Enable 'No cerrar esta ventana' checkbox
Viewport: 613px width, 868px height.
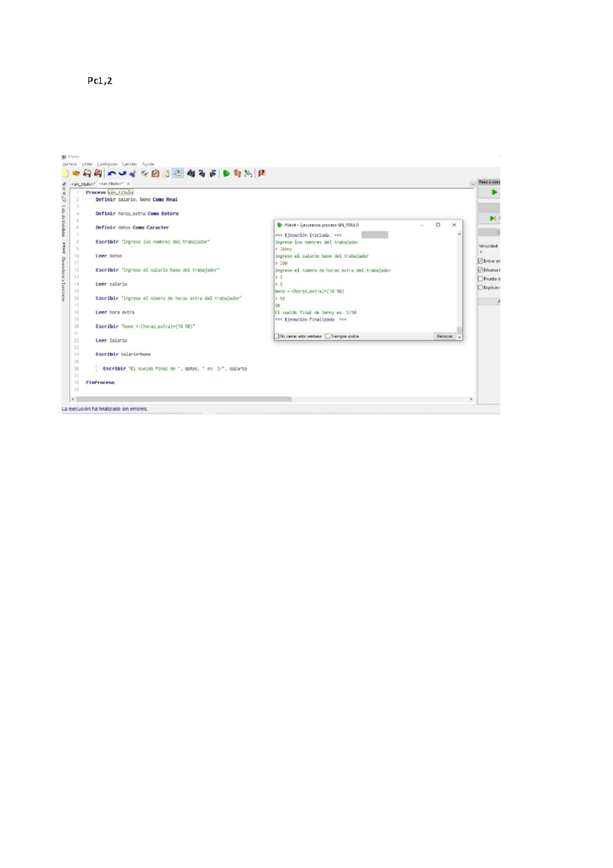(277, 336)
